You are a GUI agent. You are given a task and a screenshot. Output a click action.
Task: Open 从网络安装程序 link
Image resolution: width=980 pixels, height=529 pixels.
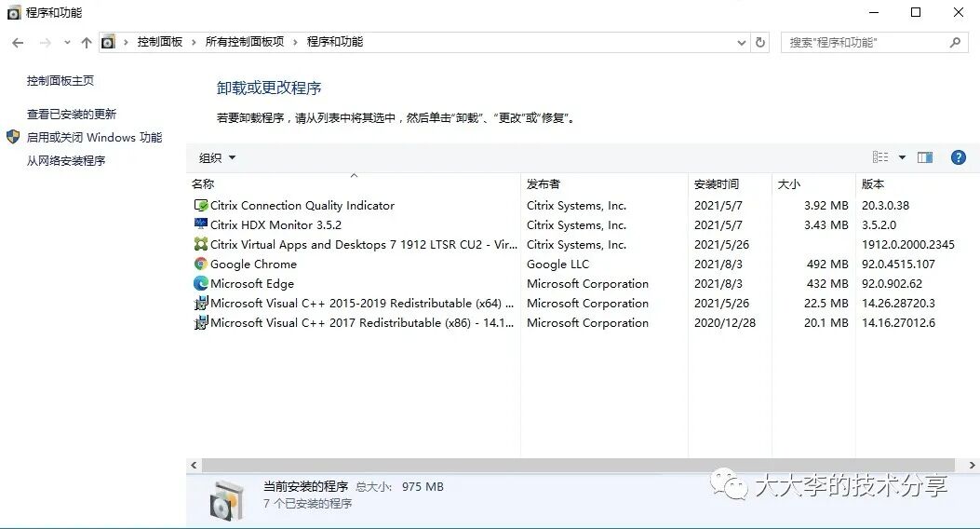[x=66, y=161]
